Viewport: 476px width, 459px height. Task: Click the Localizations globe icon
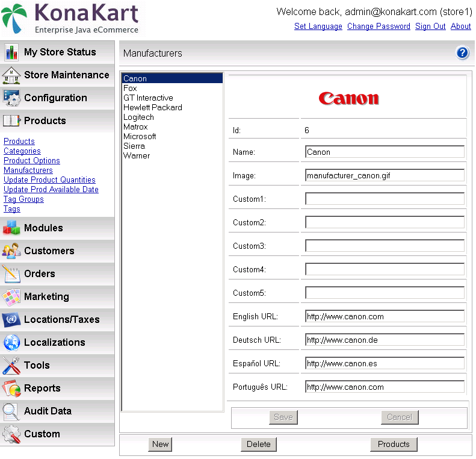coord(11,342)
